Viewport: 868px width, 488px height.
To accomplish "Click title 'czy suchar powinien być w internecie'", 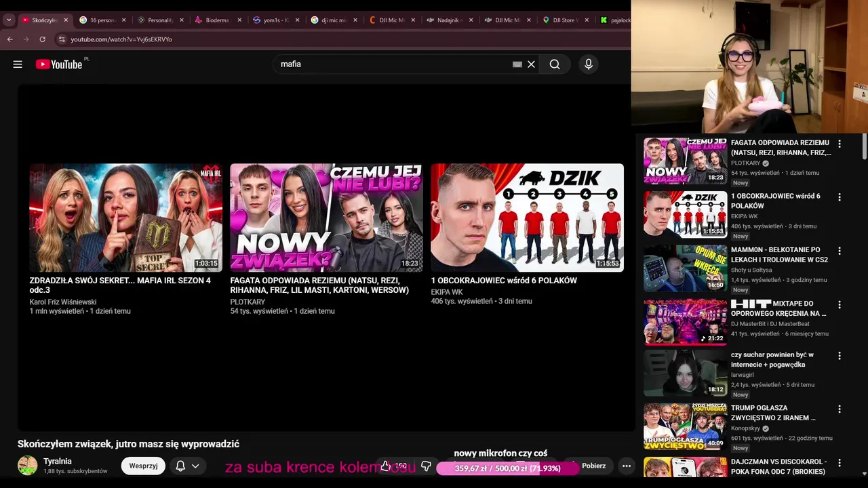I will click(772, 360).
